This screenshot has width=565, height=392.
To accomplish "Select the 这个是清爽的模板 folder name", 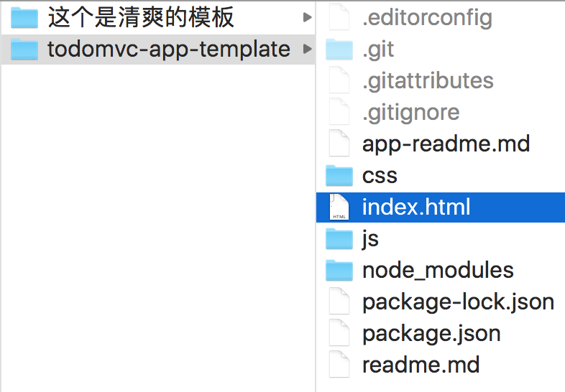I will tap(141, 18).
